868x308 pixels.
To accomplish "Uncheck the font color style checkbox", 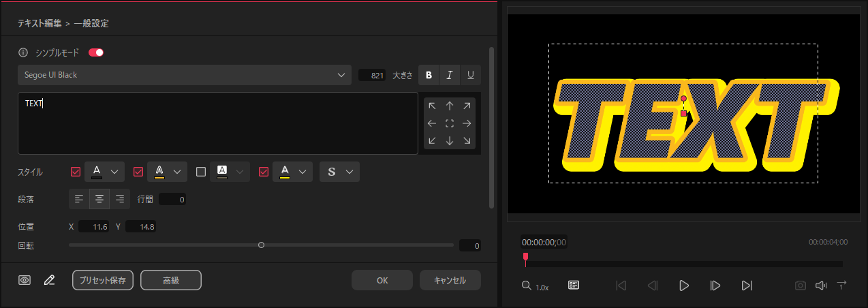I will click(x=76, y=172).
